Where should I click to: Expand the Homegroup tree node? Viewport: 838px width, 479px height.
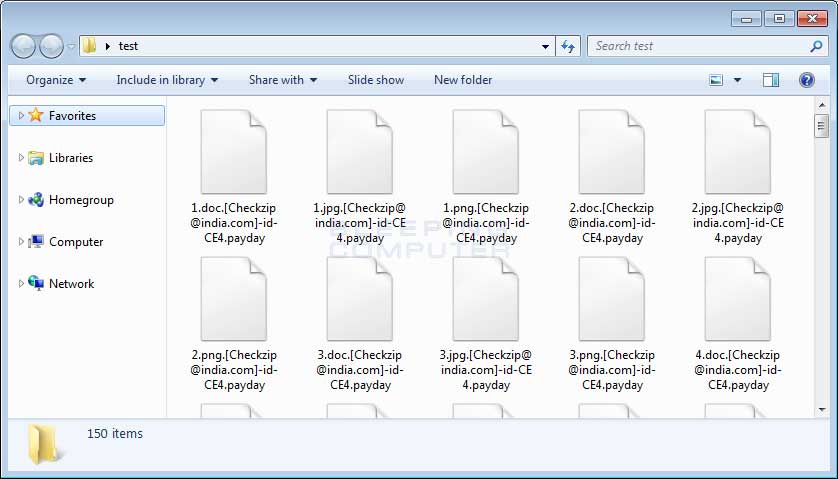click(21, 200)
